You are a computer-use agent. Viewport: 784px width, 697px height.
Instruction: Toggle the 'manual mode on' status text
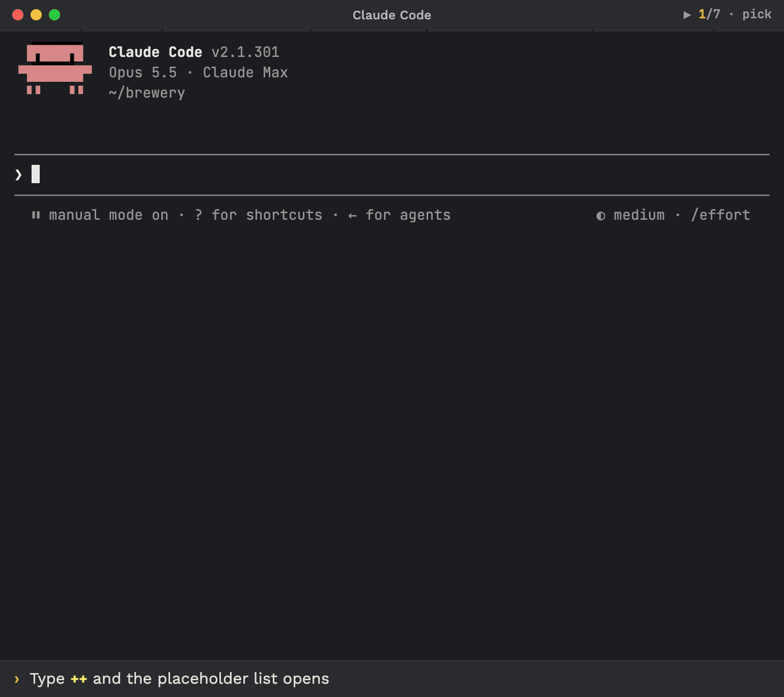pos(108,215)
